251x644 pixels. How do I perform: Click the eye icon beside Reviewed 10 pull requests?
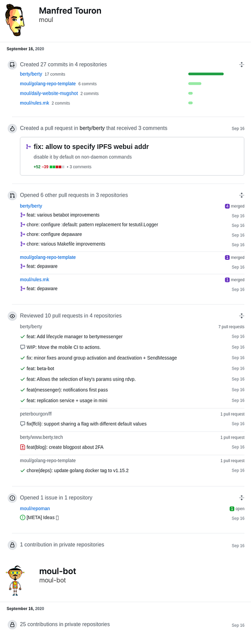[12, 316]
